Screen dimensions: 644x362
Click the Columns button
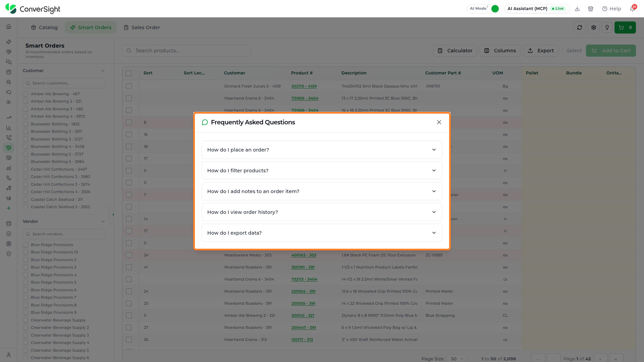click(500, 51)
